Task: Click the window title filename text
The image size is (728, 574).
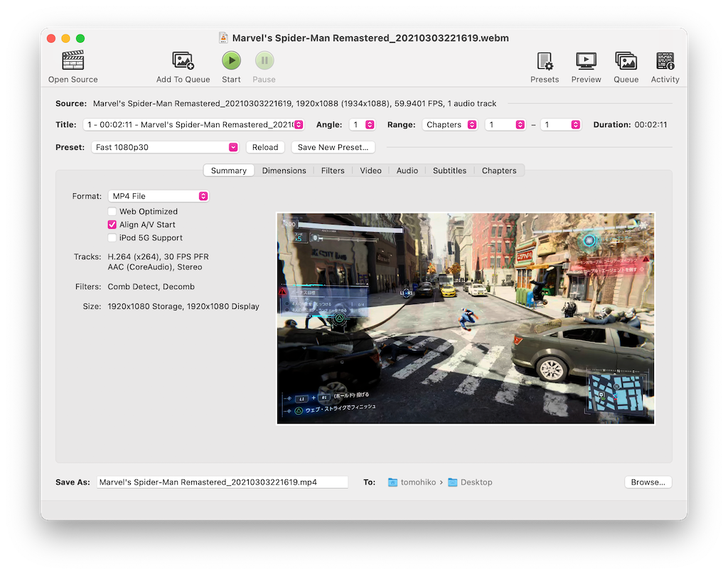Action: click(x=370, y=38)
